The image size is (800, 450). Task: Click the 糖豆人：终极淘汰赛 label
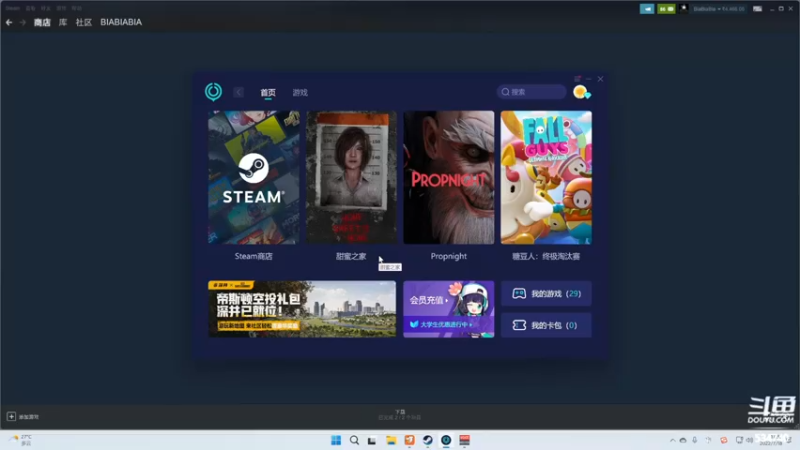[x=546, y=256]
